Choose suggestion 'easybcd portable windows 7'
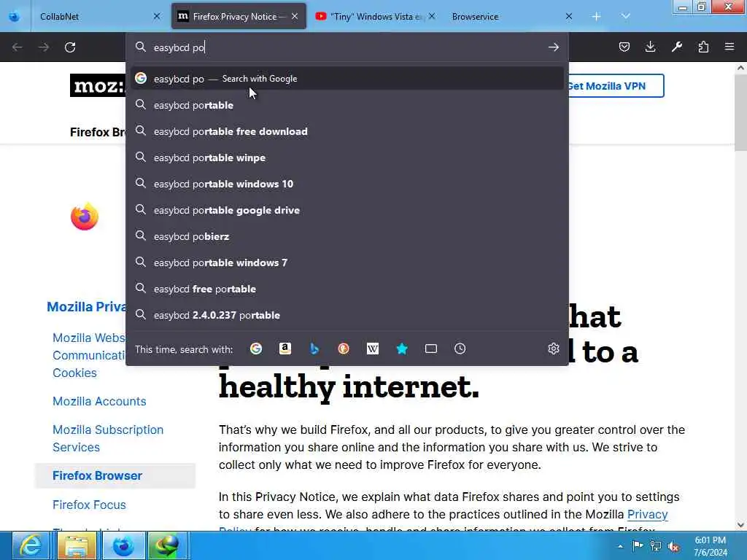Viewport: 747px width, 560px height. 347,262
